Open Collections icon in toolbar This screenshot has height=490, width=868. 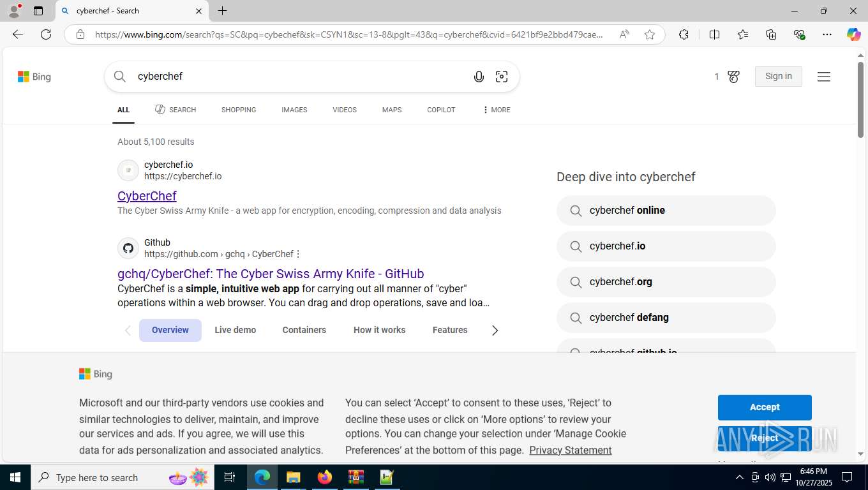click(x=771, y=34)
